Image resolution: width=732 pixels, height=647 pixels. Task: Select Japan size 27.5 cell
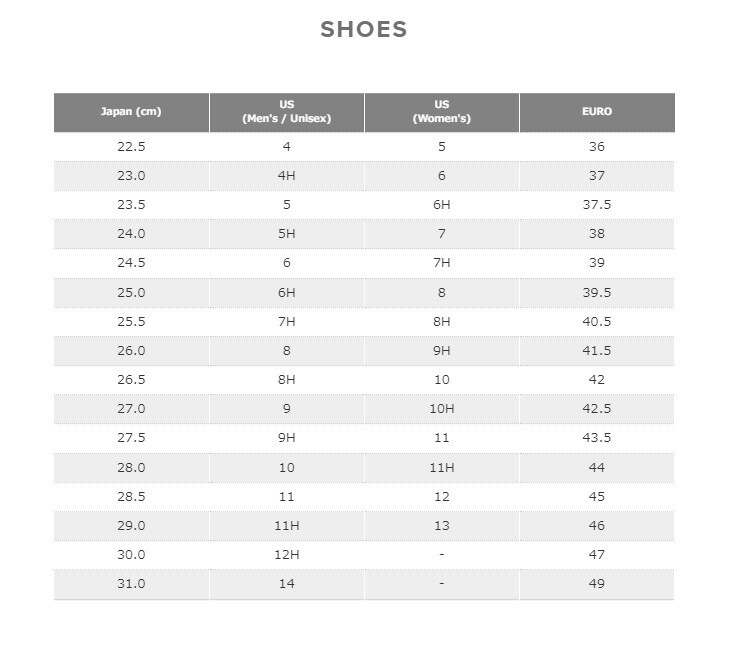click(131, 438)
